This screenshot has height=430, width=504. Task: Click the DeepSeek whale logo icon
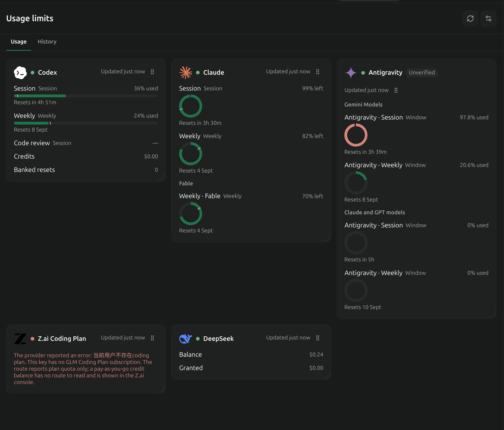pos(186,339)
